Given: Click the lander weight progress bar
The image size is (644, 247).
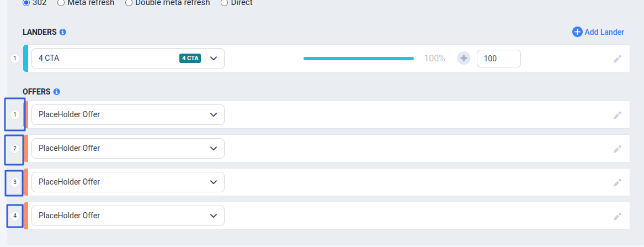Looking at the screenshot, I should [359, 58].
